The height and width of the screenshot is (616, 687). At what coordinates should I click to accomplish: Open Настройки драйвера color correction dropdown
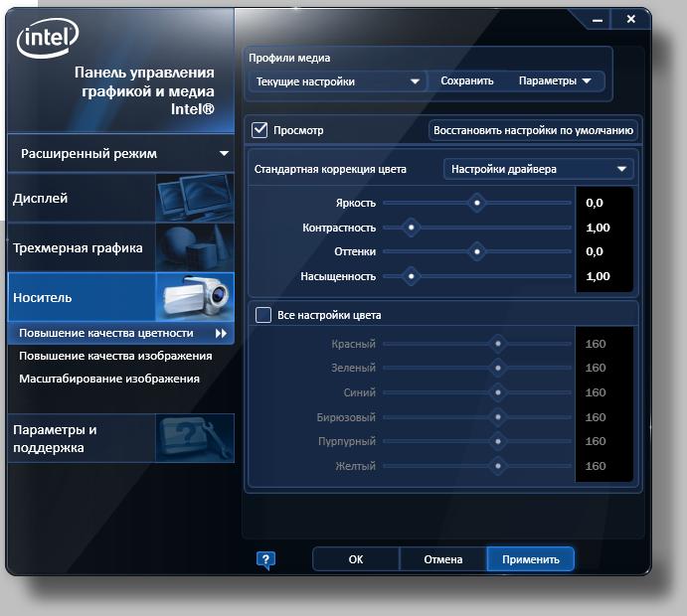pos(539,169)
